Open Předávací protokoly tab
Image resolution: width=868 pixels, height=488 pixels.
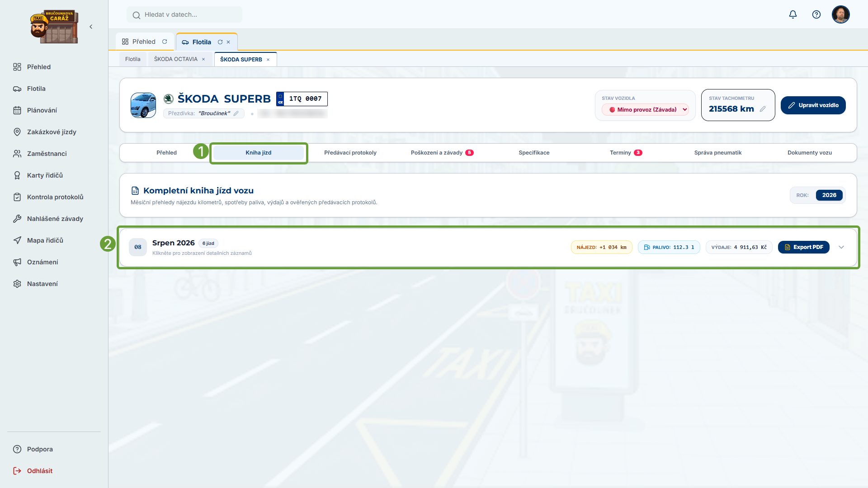coord(350,153)
